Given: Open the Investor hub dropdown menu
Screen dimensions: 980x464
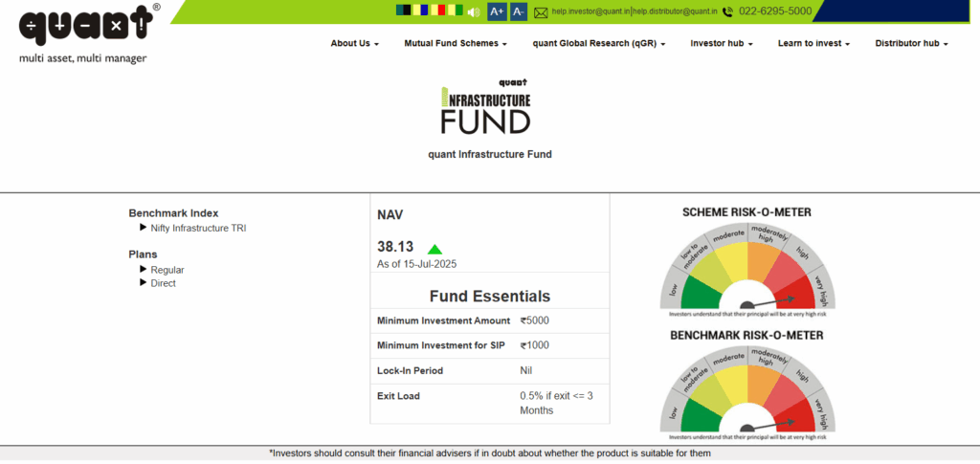Looking at the screenshot, I should point(722,44).
